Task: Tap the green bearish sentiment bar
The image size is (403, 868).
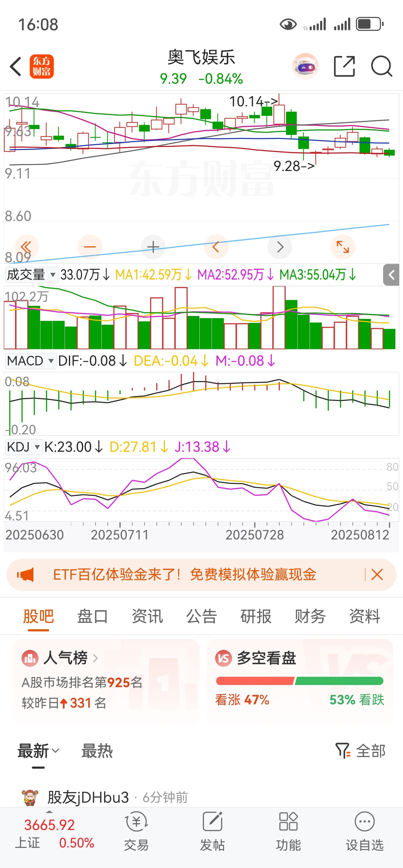Action: pyautogui.click(x=339, y=681)
